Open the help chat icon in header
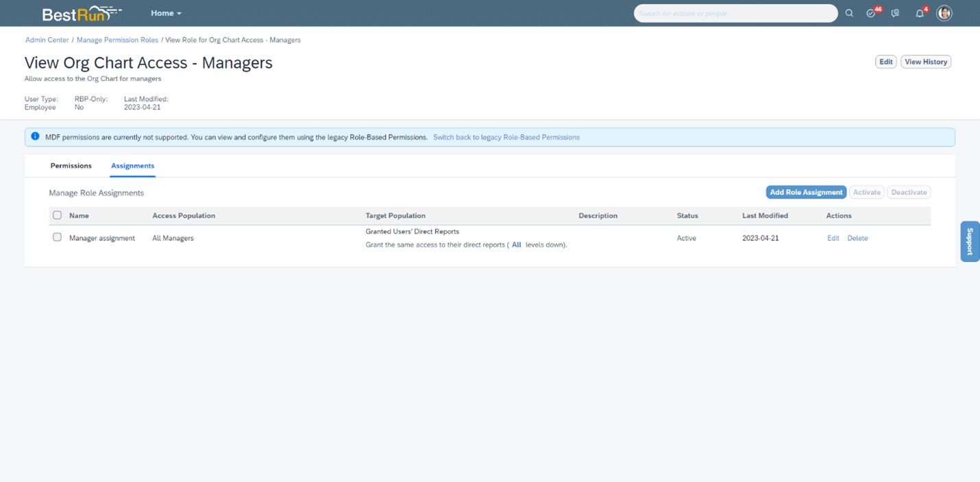 coord(895,13)
